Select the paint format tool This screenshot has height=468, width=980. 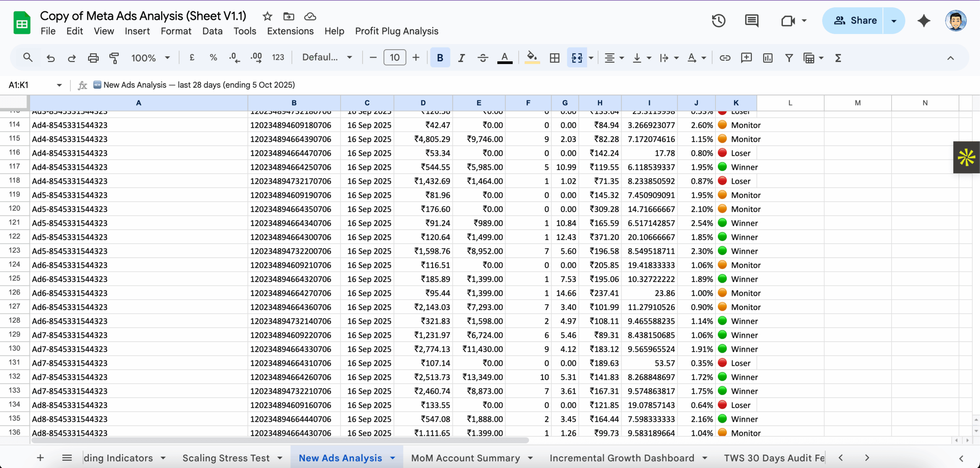pos(114,57)
